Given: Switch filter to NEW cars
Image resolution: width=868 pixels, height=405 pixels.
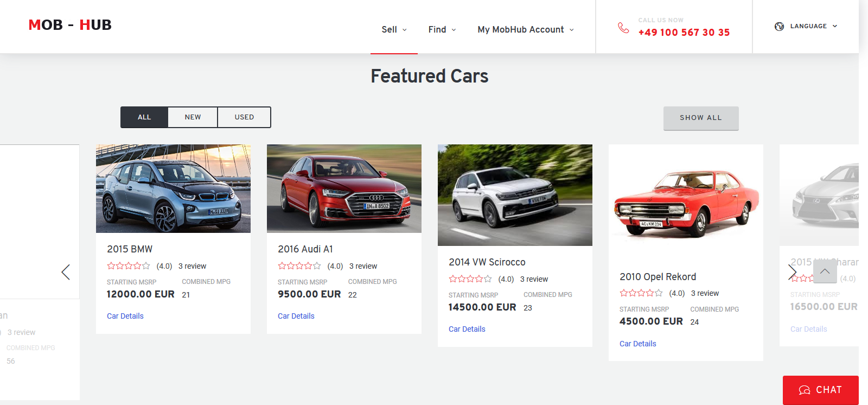Looking at the screenshot, I should coord(193,117).
